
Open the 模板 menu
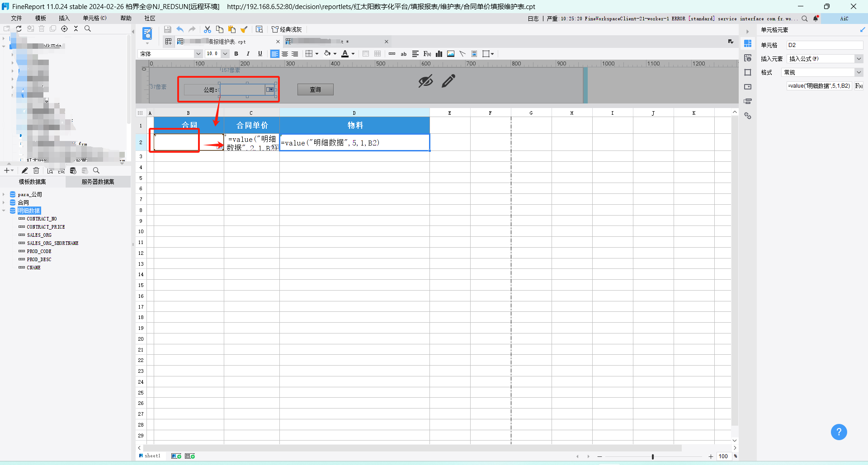click(x=41, y=18)
